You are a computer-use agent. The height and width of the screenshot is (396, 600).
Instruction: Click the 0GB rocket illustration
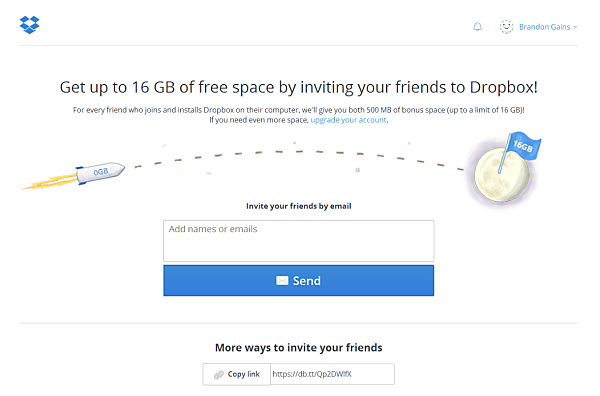point(75,176)
